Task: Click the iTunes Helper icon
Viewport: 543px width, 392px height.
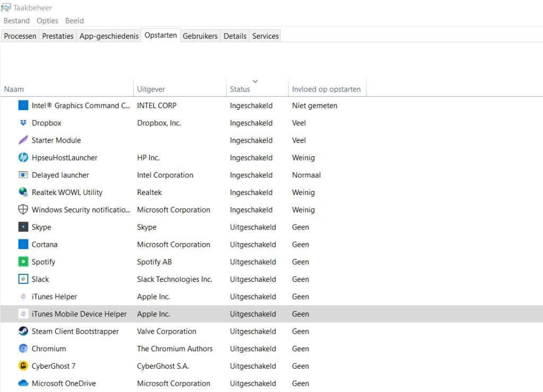Action: (x=23, y=297)
